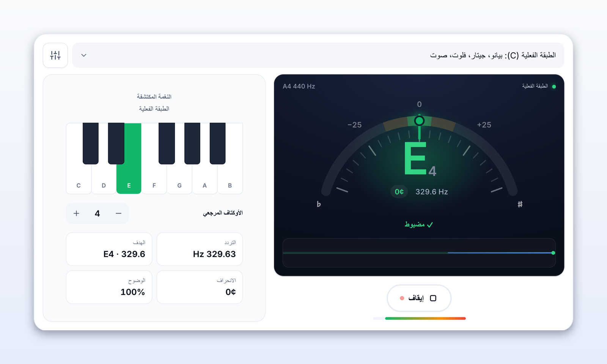
Task: Click the مضبوط in-tune status label
Action: click(x=419, y=224)
